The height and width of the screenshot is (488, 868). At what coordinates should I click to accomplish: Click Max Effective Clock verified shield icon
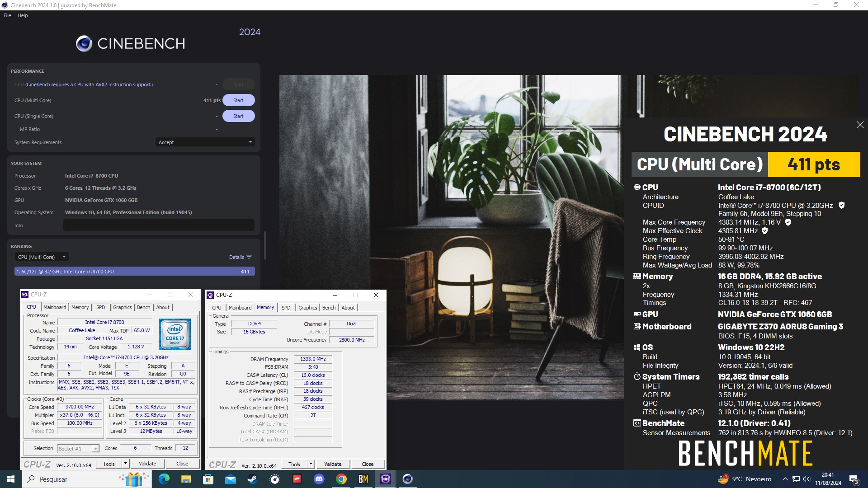tap(765, 231)
